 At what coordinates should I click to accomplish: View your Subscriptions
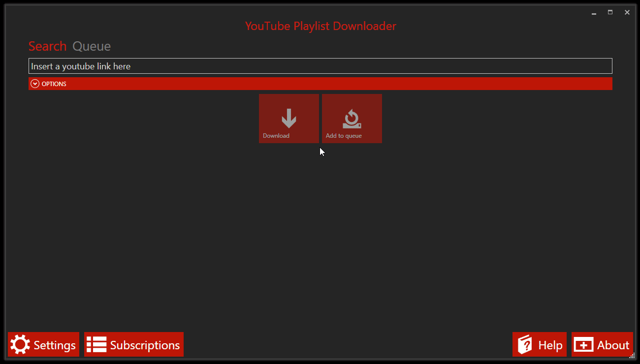(x=133, y=344)
